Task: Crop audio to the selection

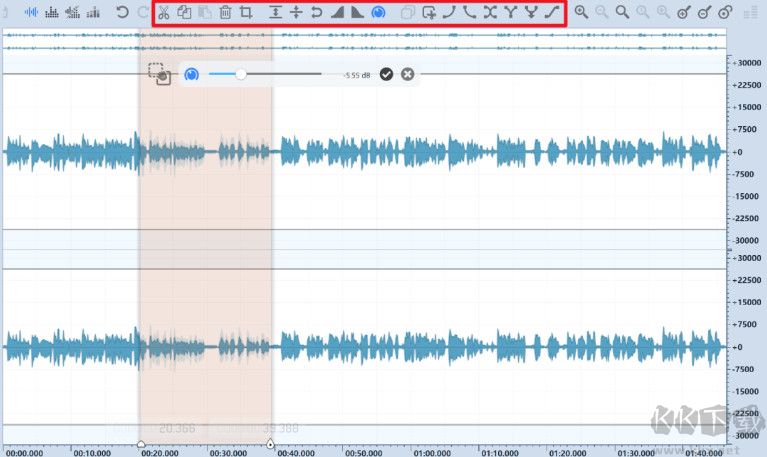Action: (x=246, y=12)
